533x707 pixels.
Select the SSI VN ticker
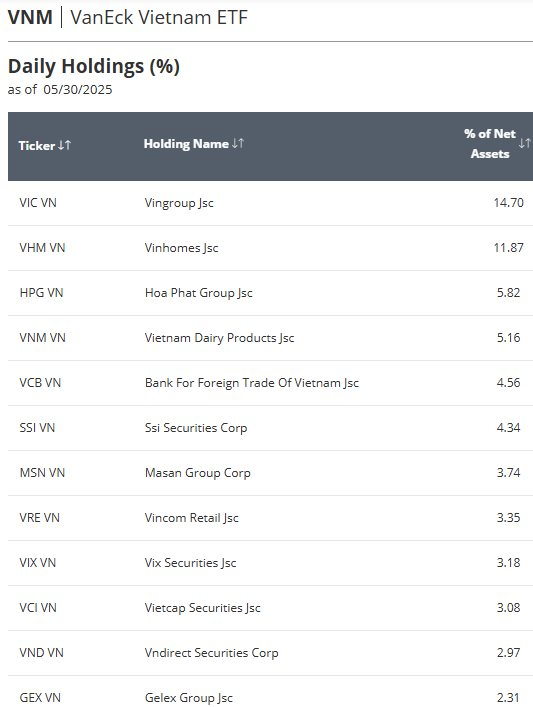[x=37, y=427]
